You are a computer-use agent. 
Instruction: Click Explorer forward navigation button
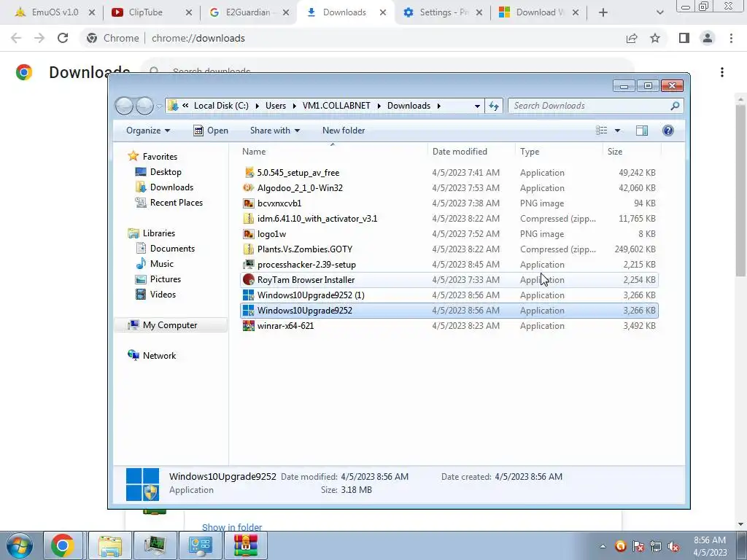[x=144, y=106]
